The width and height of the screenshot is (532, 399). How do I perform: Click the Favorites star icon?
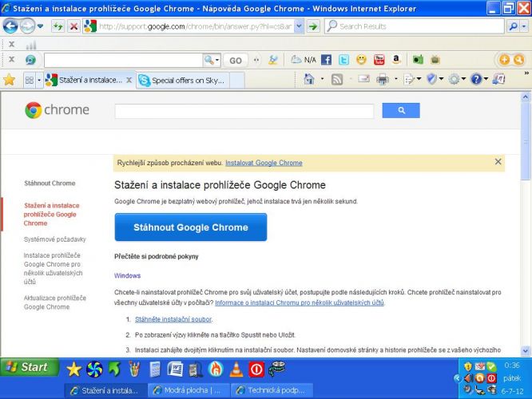click(10, 80)
